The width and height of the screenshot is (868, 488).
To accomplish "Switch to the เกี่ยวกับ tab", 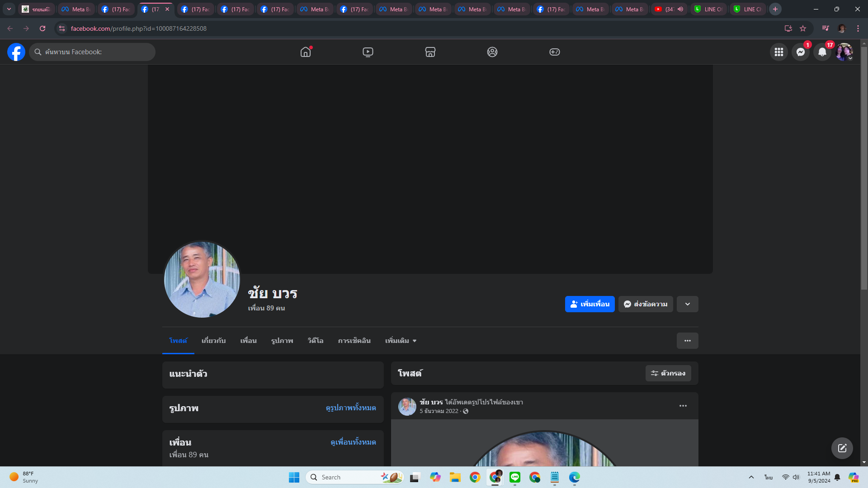I will [x=213, y=341].
